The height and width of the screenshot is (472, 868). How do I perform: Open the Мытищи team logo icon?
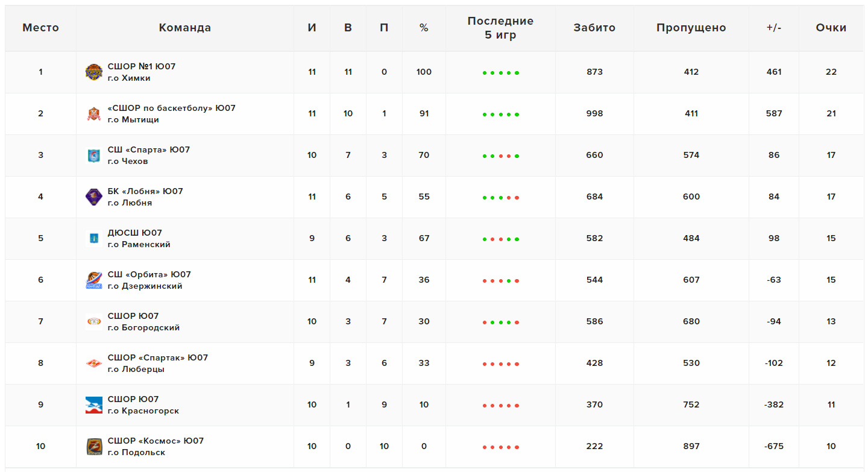click(x=94, y=114)
